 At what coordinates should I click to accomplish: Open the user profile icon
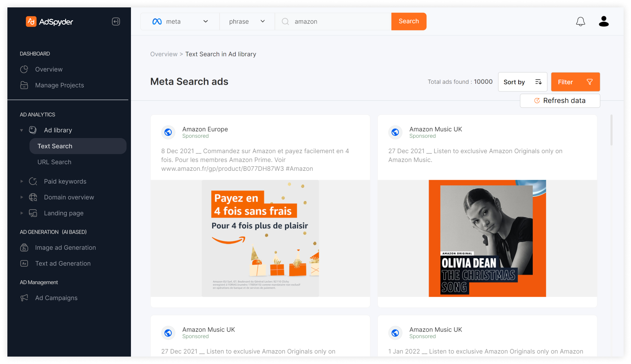pyautogui.click(x=604, y=22)
